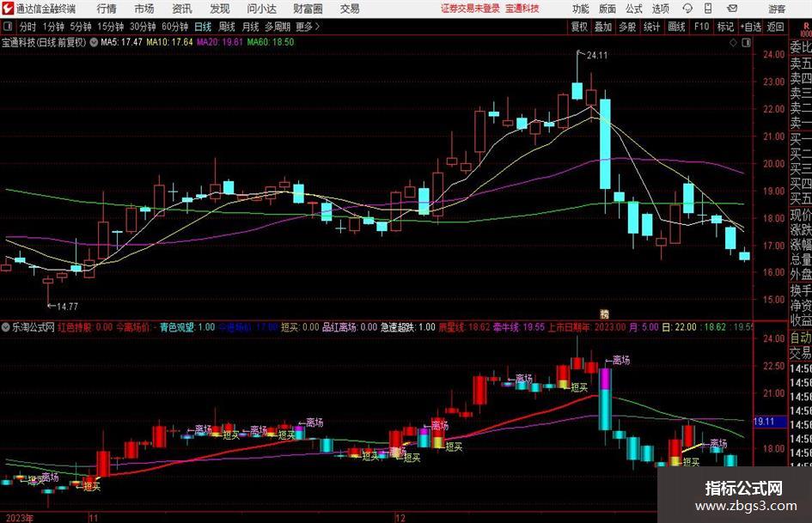Click the 统计 statistics button

(x=651, y=27)
